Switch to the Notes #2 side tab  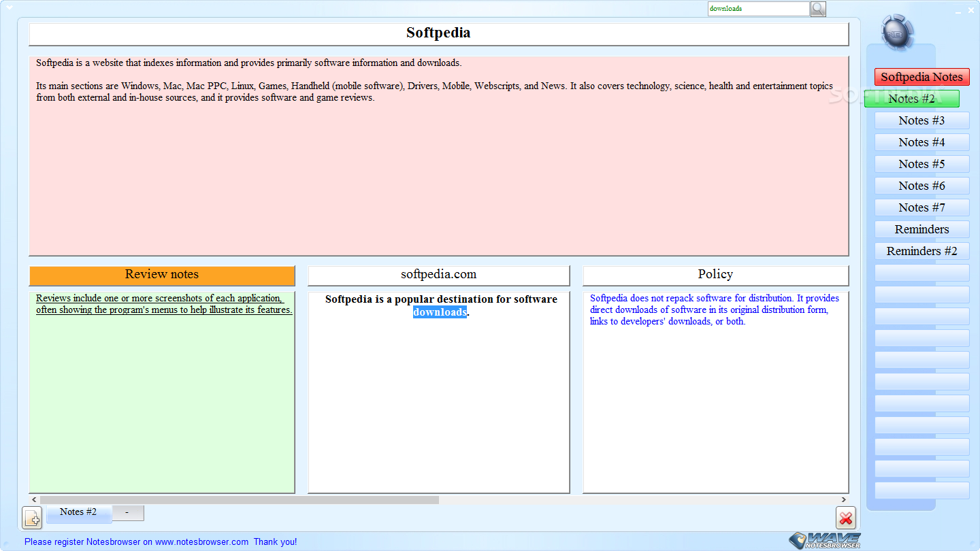tap(912, 99)
